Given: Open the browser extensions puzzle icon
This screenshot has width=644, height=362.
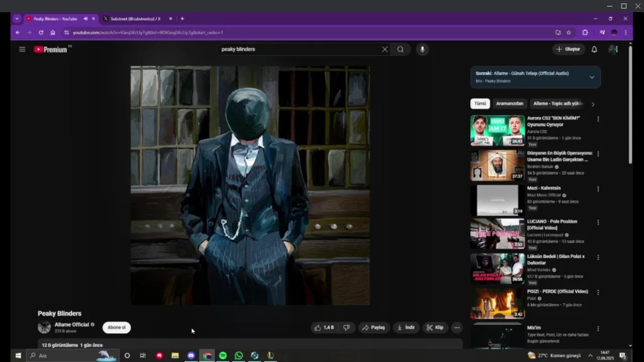Looking at the screenshot, I should (585, 33).
